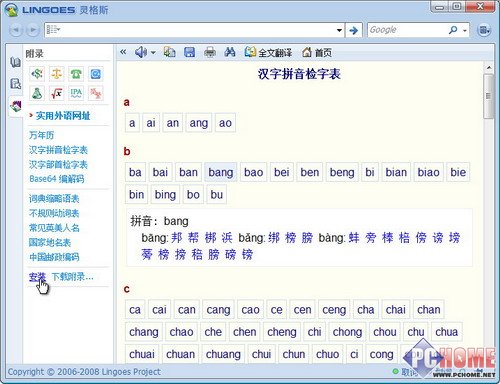Click the 首页 home button
Image resolution: width=500 pixels, height=384 pixels.
coord(317,52)
